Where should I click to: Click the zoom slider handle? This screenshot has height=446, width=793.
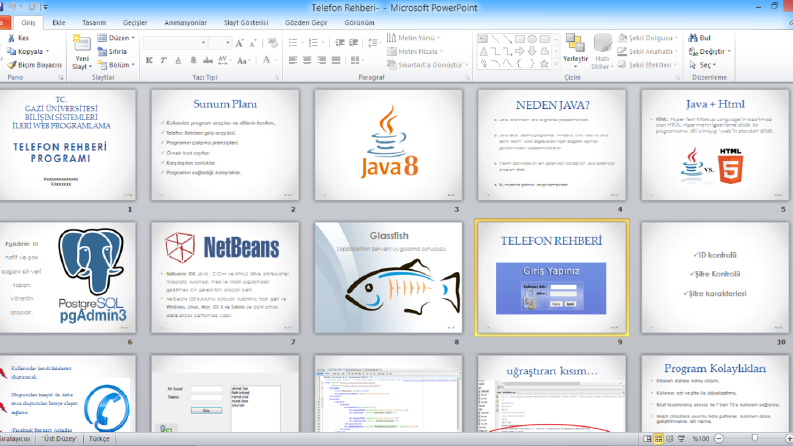point(755,438)
